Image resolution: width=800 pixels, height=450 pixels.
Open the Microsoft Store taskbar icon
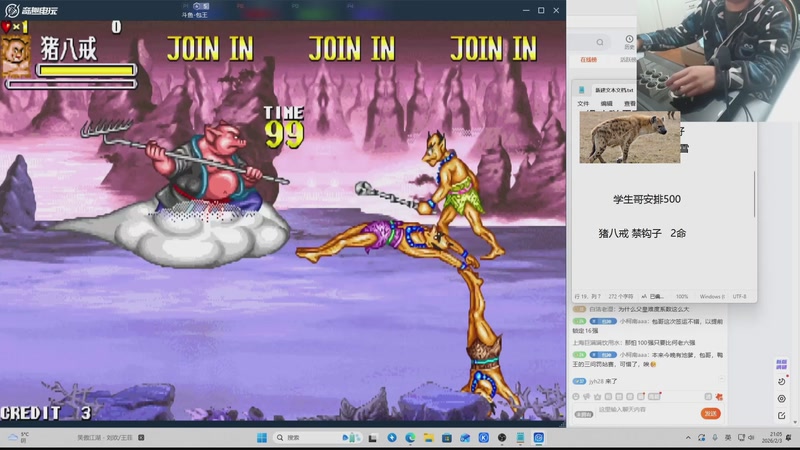[x=447, y=438]
